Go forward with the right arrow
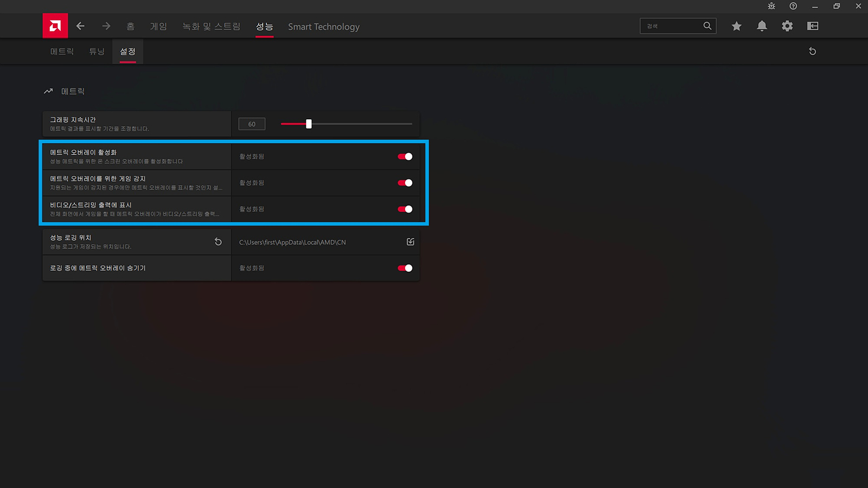Viewport: 868px width, 488px height. [x=106, y=26]
